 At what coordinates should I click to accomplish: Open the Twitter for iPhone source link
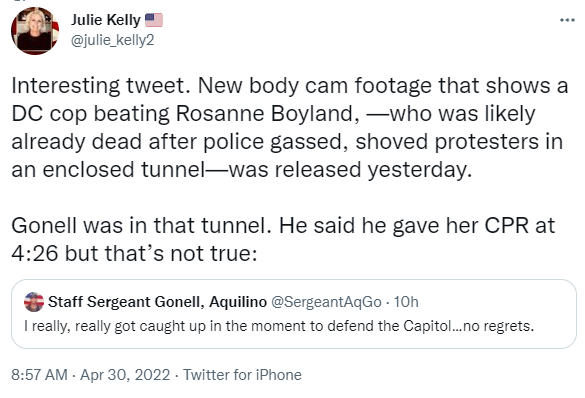[x=242, y=375]
